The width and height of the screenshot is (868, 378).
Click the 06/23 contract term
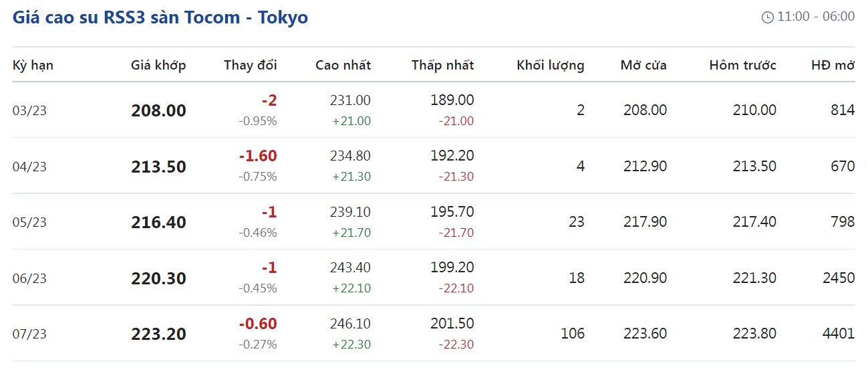[29, 278]
